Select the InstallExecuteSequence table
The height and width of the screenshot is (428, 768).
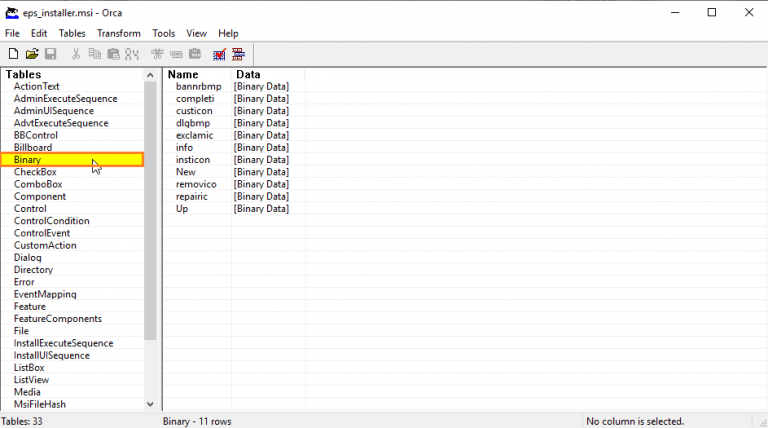tap(64, 343)
